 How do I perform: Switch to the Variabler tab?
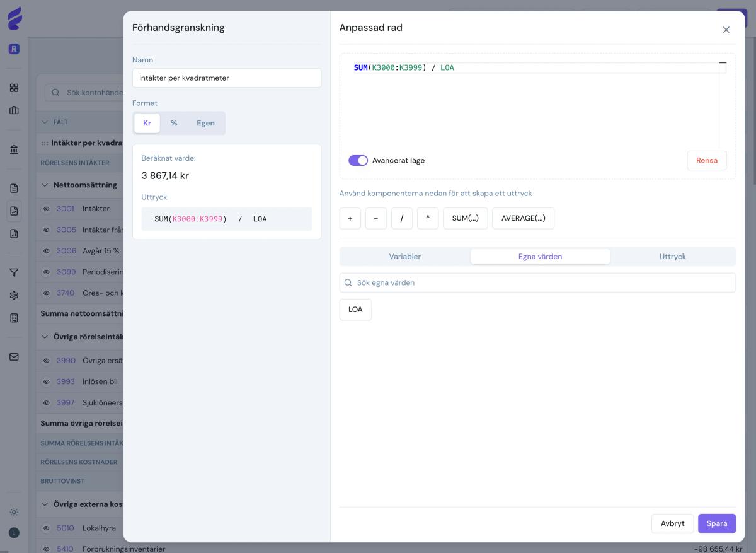(x=404, y=257)
